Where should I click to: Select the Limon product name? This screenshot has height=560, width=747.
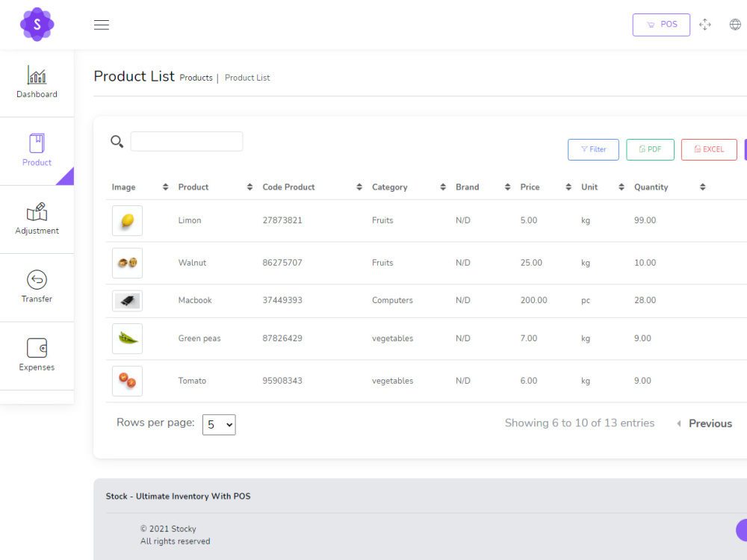(x=190, y=220)
